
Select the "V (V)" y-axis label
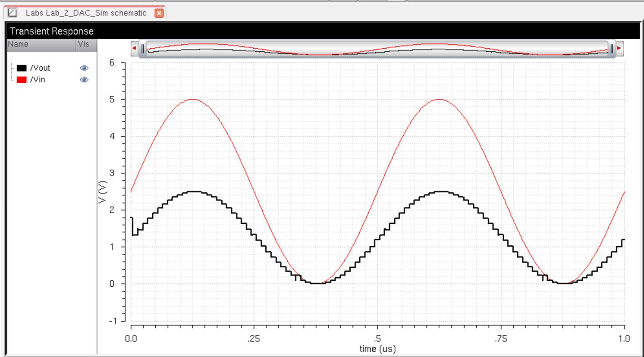(x=103, y=192)
